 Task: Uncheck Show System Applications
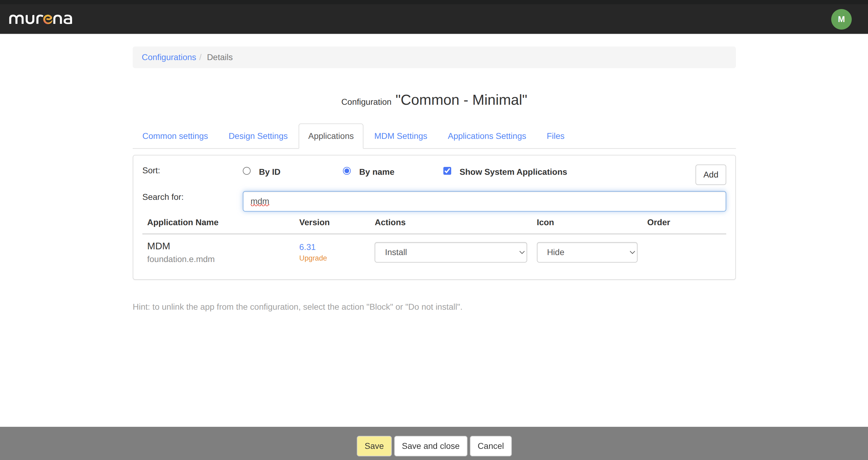pos(447,171)
